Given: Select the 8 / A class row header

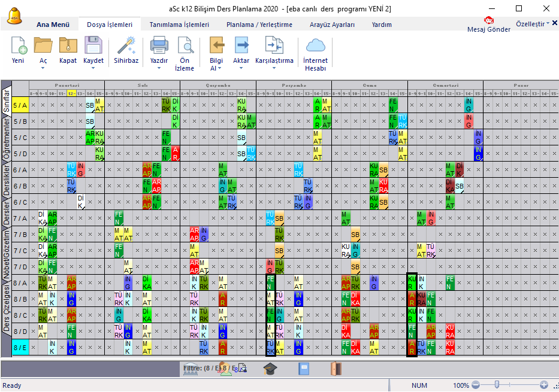Looking at the screenshot, I should (x=20, y=284).
